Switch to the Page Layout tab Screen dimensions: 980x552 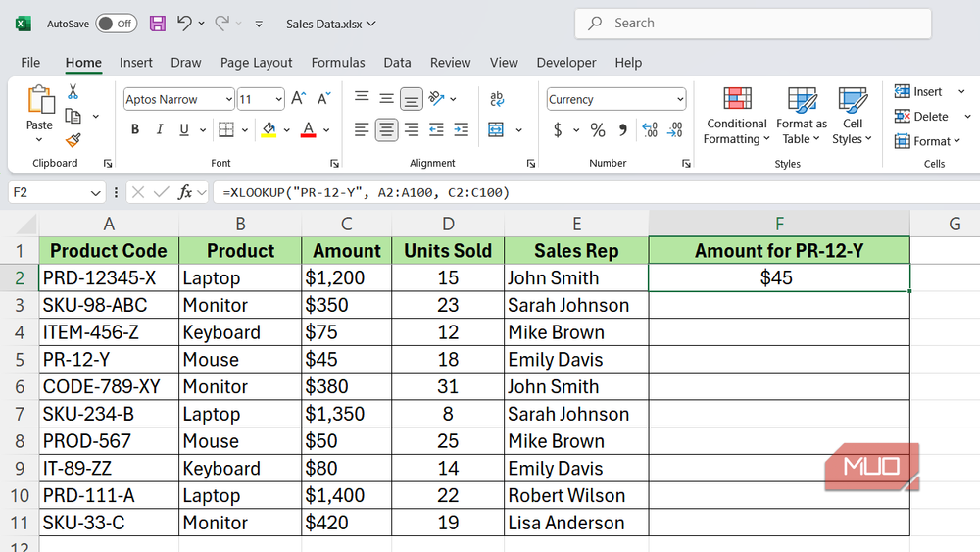coord(256,63)
